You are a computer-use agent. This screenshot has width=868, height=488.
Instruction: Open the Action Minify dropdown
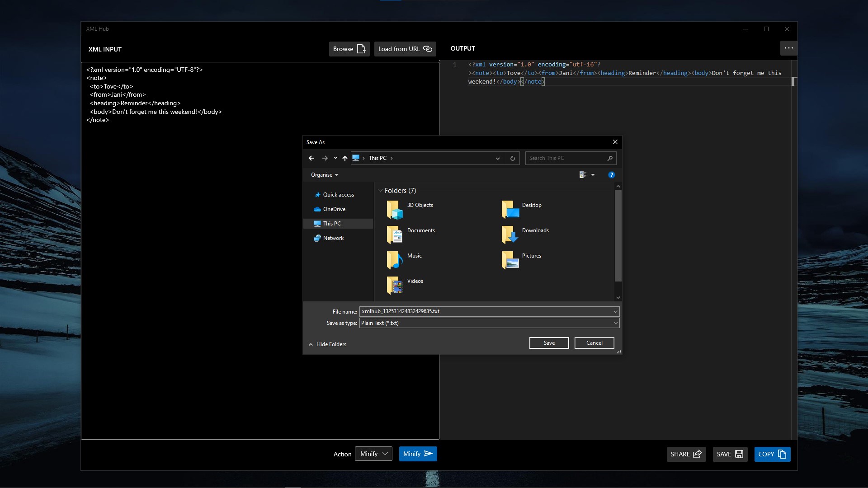point(373,454)
